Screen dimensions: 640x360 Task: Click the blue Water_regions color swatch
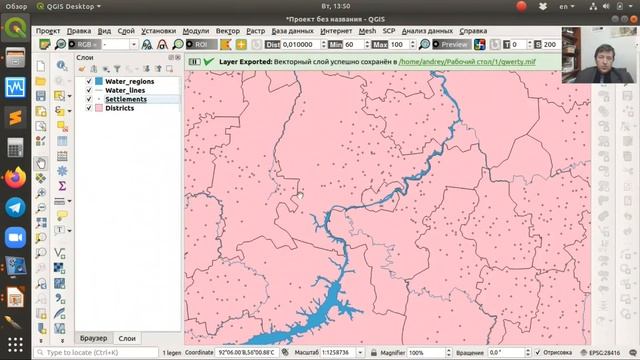[99, 81]
